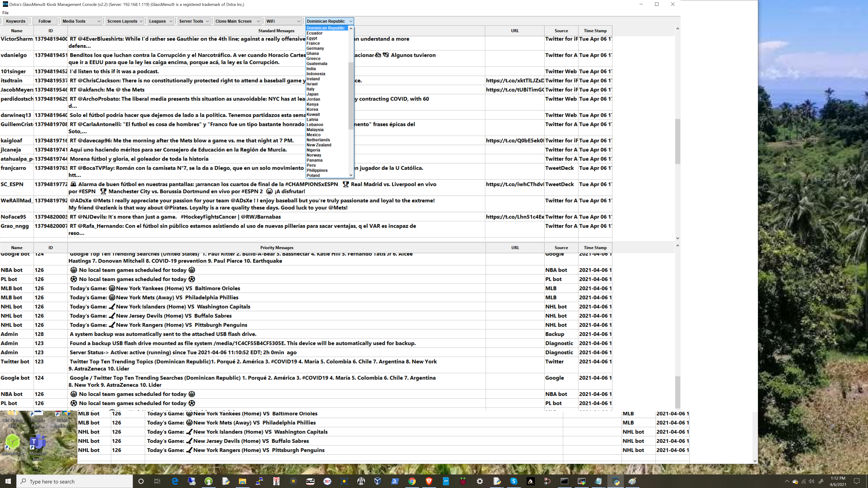Open the Settings gear in the taskbar

pyautogui.click(x=480, y=481)
